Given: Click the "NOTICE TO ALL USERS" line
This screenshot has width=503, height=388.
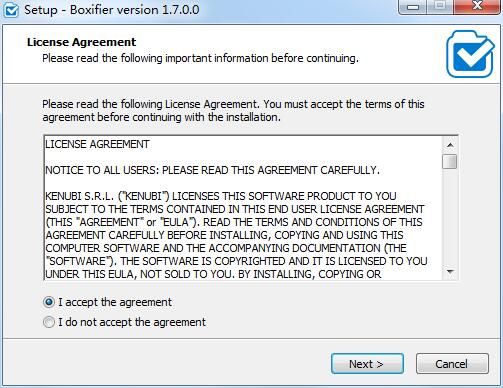Looking at the screenshot, I should click(x=212, y=170).
